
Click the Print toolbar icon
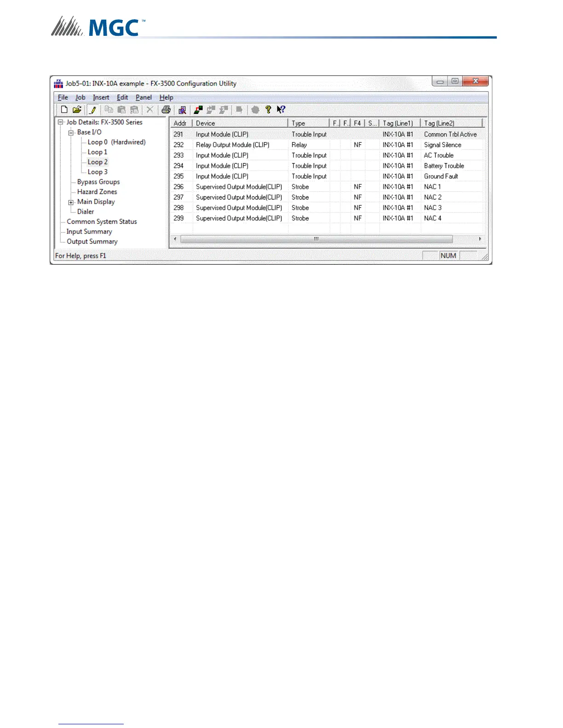(x=166, y=109)
